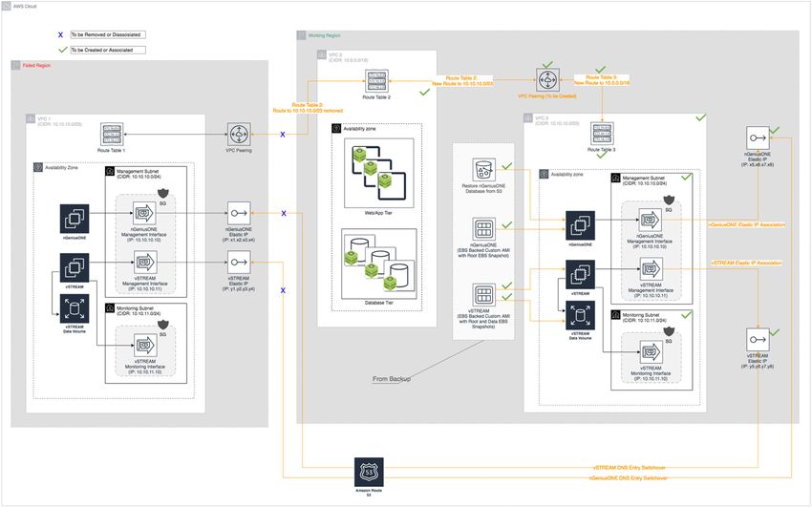This screenshot has height=507, width=812.
Task: Click the blue X beside nGeniusONE Elastic IP x1.x2.x3.x4
Action: (284, 213)
